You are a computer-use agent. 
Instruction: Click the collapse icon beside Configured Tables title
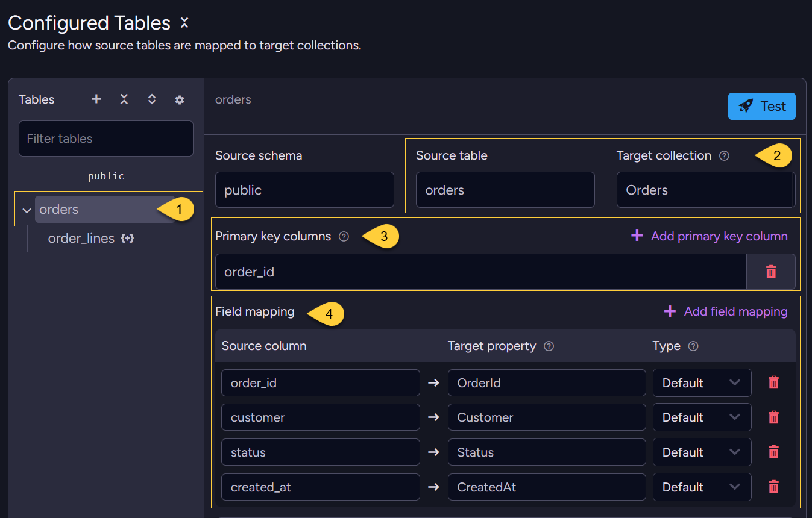tap(184, 23)
